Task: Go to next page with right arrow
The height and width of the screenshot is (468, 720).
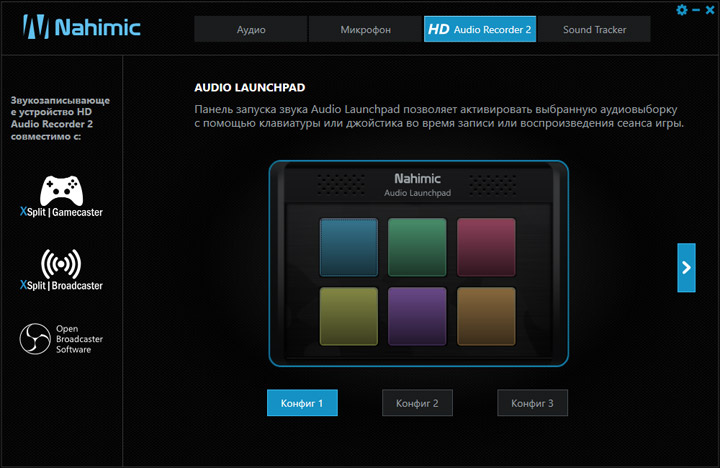Action: tap(686, 268)
